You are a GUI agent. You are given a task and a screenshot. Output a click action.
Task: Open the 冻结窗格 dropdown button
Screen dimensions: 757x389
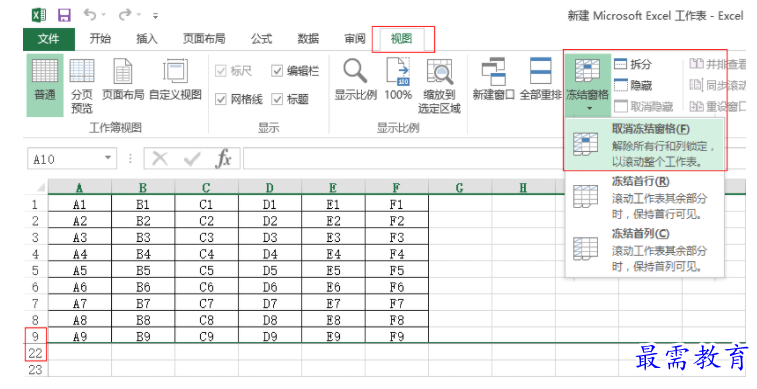click(x=588, y=85)
